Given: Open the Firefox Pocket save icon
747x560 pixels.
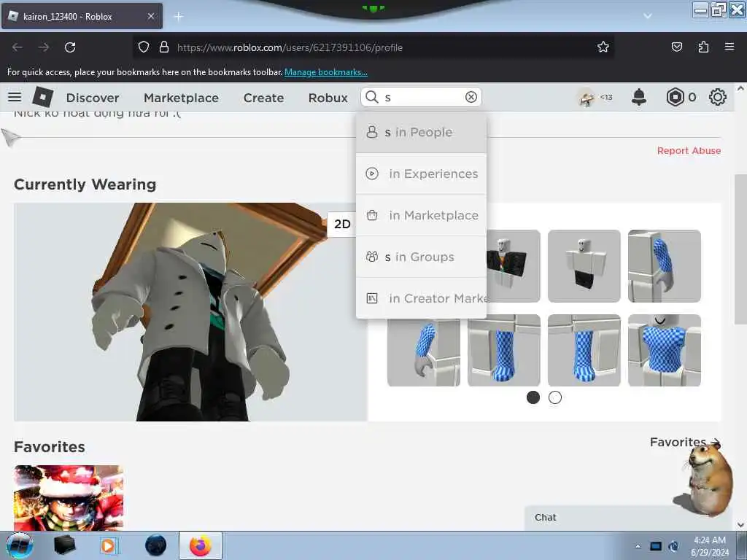Looking at the screenshot, I should (x=676, y=47).
